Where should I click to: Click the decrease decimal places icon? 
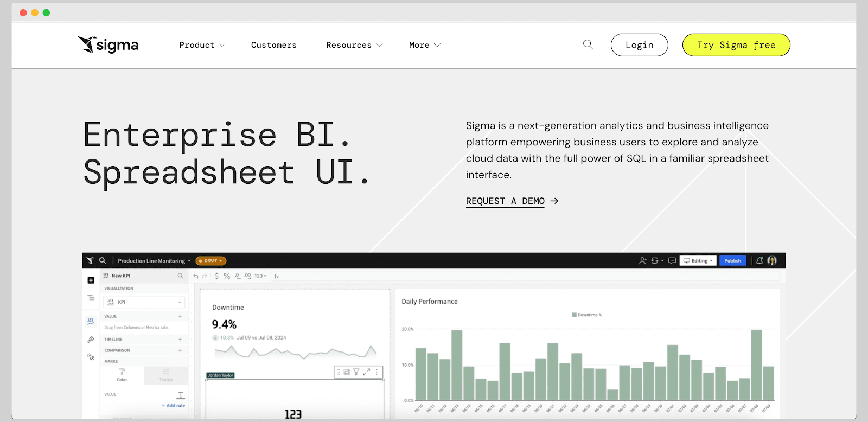point(238,276)
